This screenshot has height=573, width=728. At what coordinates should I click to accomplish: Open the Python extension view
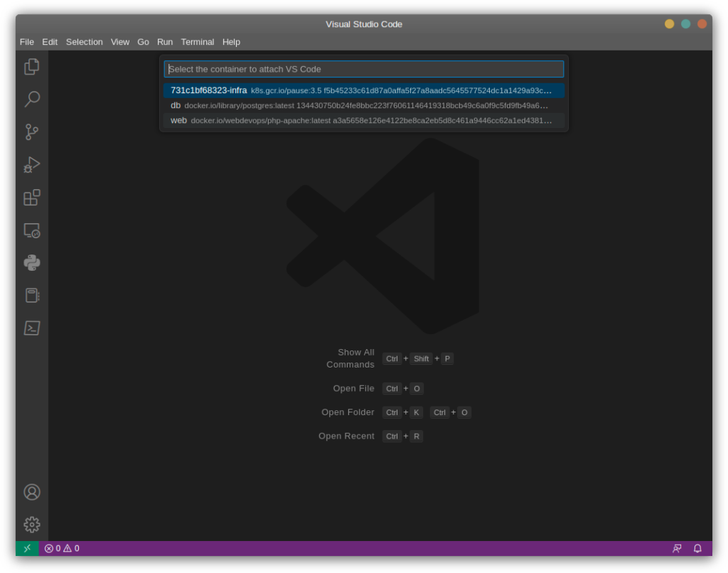coord(31,263)
